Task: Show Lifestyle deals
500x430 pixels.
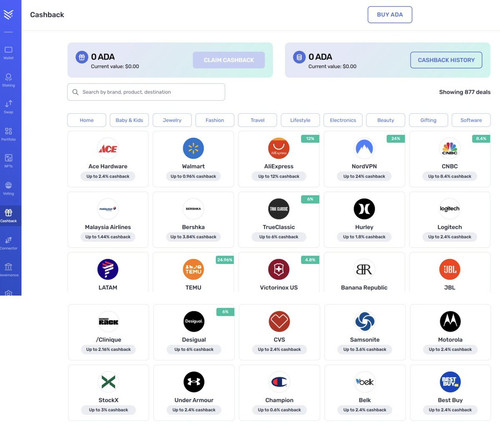Action: coord(300,120)
